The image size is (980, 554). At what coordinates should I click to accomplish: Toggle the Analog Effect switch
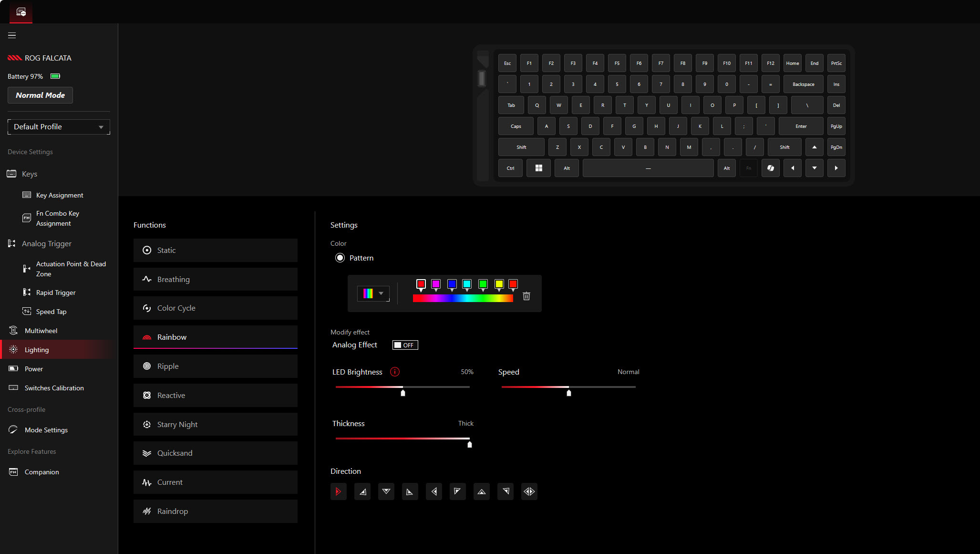point(405,345)
